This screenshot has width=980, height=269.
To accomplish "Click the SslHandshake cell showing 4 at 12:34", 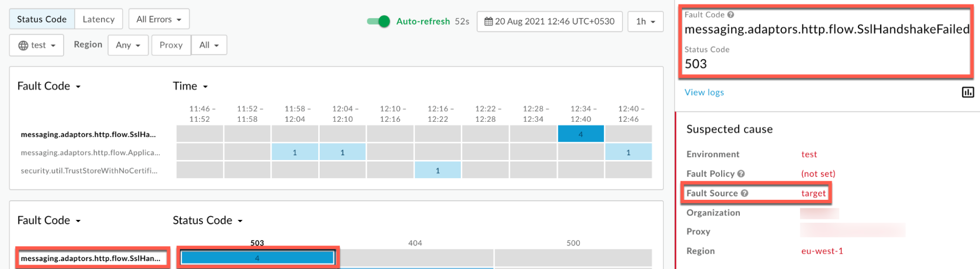I will (x=580, y=134).
